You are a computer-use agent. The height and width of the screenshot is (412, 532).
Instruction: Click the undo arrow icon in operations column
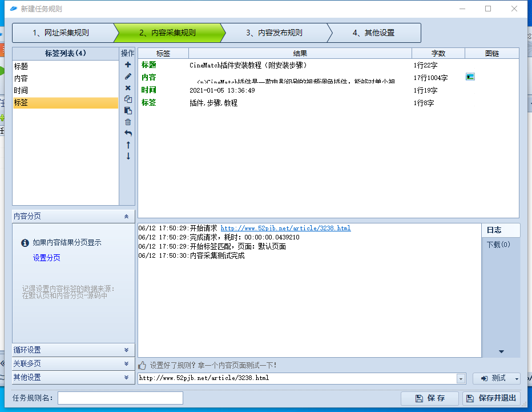pos(128,133)
